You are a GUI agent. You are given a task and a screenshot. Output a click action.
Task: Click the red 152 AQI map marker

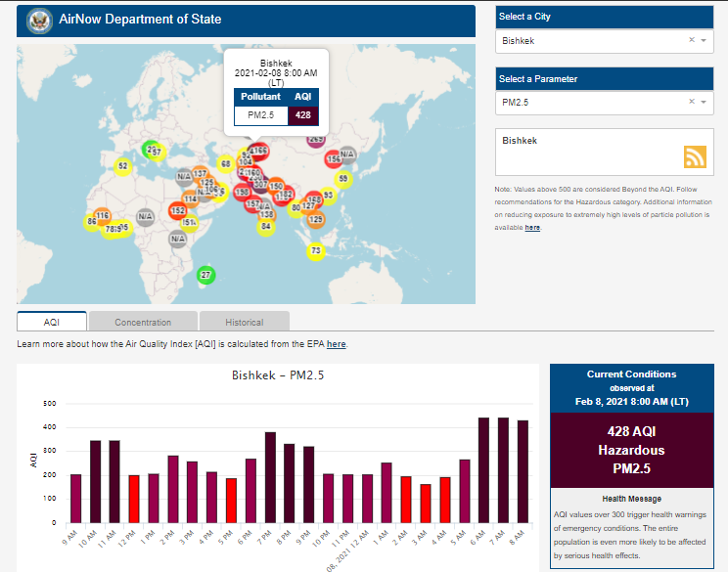click(178, 210)
